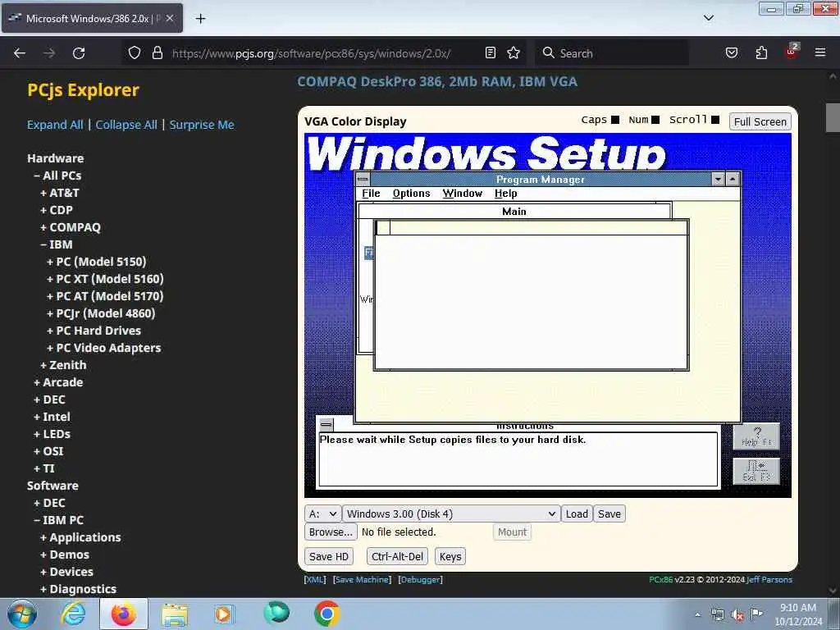Open the extensions puzzle icon
Viewport: 840px width, 630px height.
point(761,52)
